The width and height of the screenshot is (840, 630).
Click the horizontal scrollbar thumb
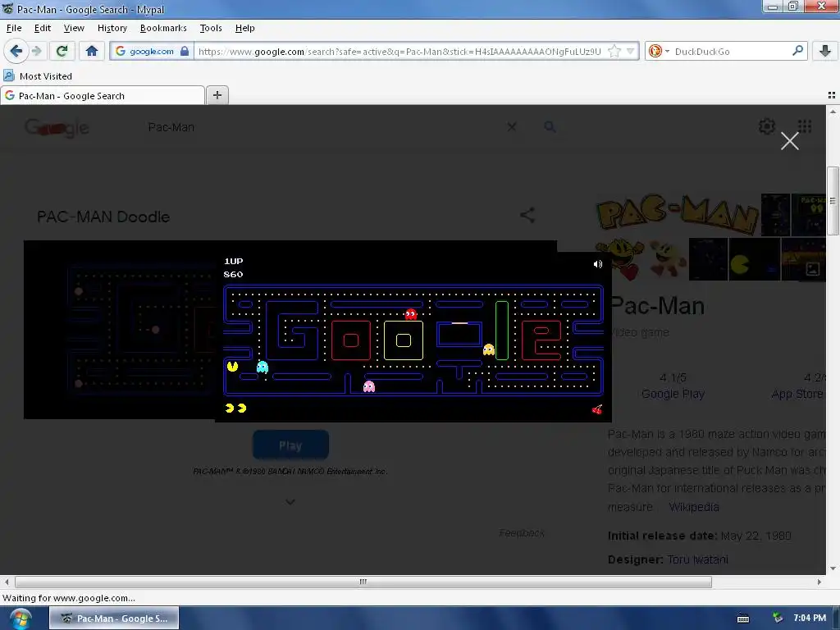click(x=363, y=582)
